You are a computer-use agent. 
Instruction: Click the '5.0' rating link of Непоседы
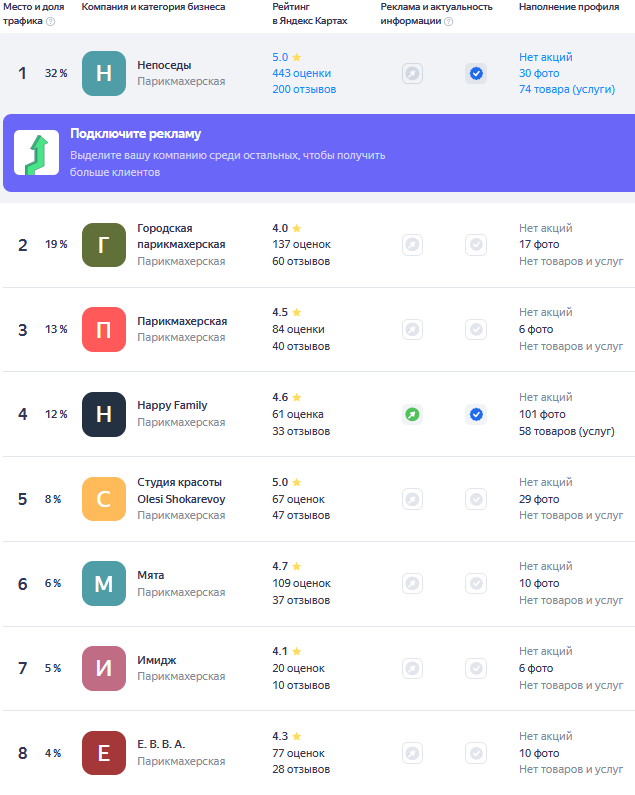point(280,57)
